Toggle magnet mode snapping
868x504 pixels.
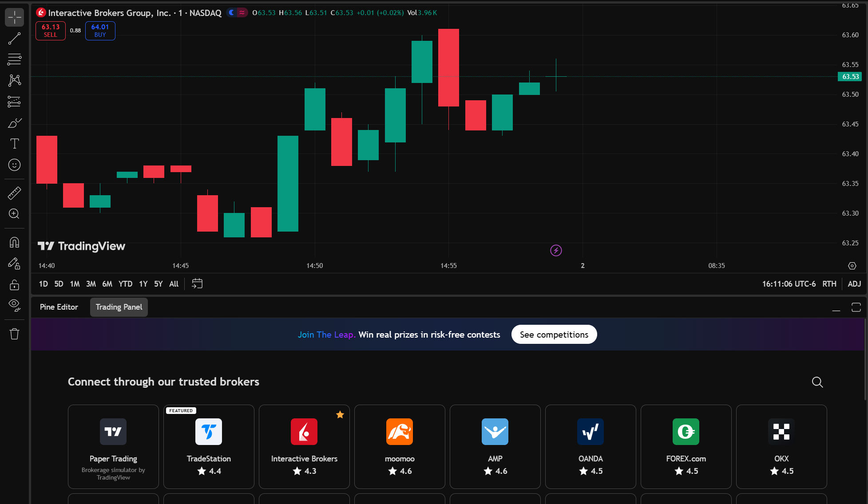[x=14, y=242]
